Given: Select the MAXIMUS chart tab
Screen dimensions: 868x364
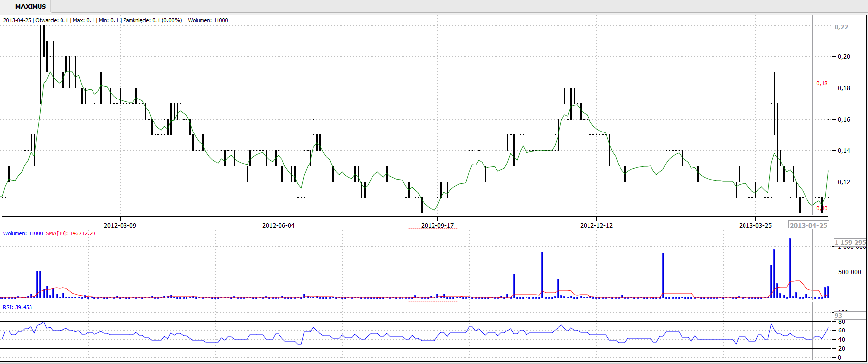Looking at the screenshot, I should (x=30, y=6).
